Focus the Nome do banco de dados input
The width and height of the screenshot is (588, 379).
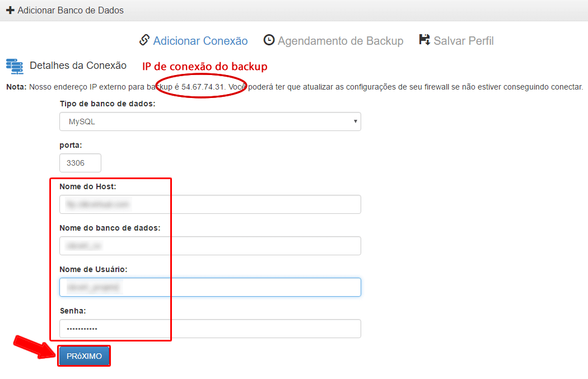210,246
